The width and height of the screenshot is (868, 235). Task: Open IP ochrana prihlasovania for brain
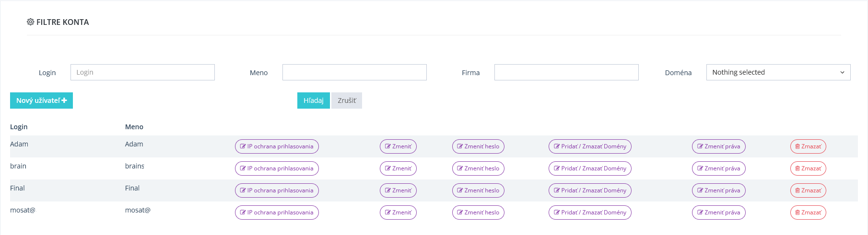277,168
